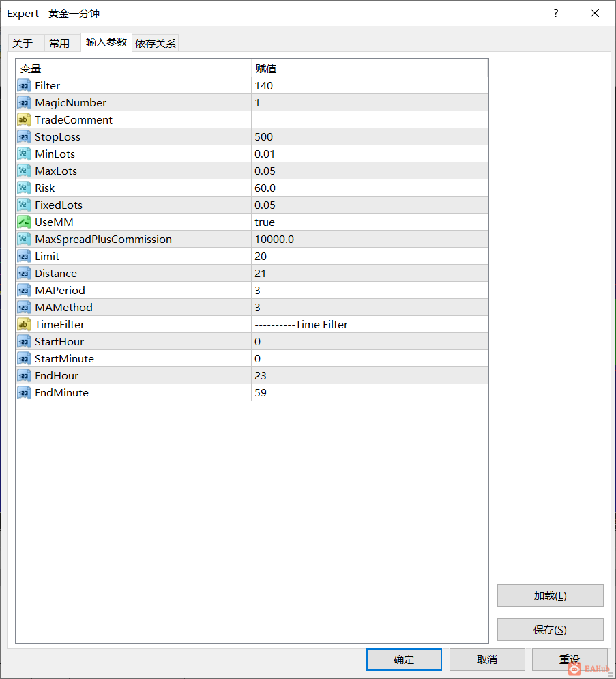The height and width of the screenshot is (679, 616).
Task: Select the MaxSpreadPlusCommission value 10000.0
Action: click(274, 239)
